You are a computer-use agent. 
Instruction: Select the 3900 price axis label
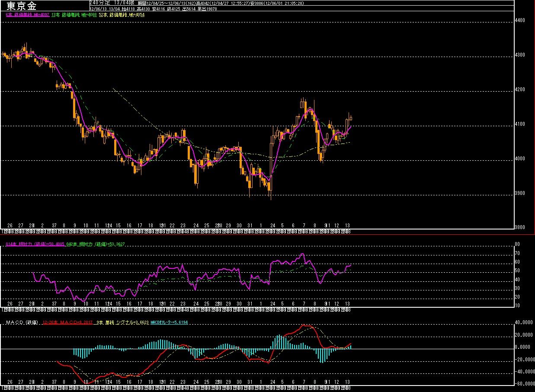pyautogui.click(x=520, y=194)
